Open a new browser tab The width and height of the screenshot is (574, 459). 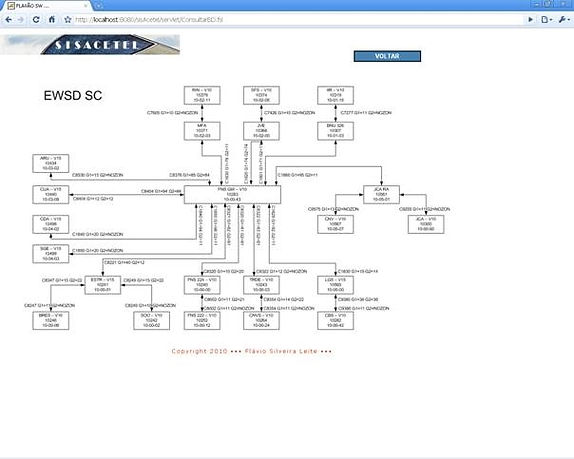click(99, 6)
